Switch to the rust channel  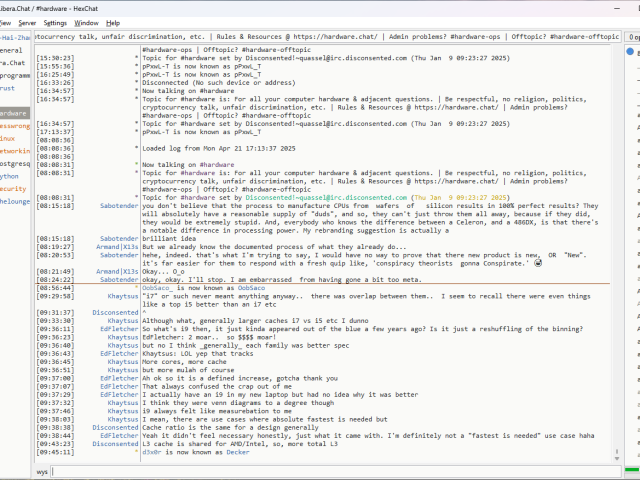[x=14, y=88]
